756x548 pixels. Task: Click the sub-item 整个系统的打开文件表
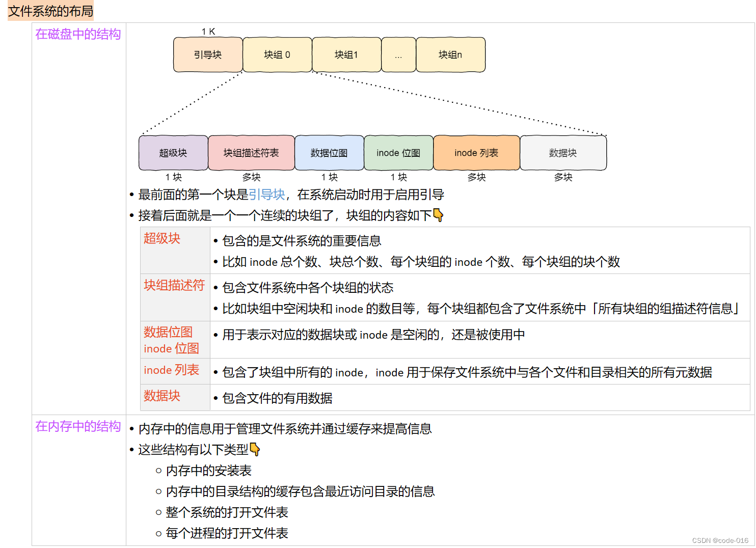(227, 512)
